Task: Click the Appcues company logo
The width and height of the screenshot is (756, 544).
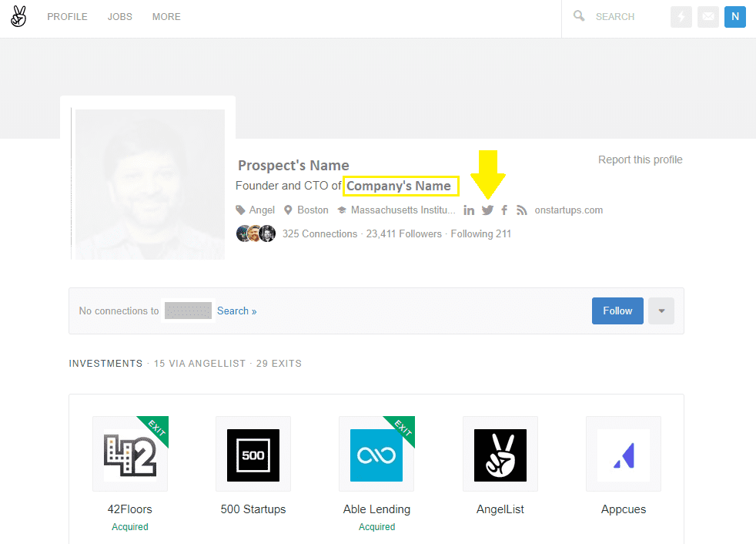Action: (624, 455)
